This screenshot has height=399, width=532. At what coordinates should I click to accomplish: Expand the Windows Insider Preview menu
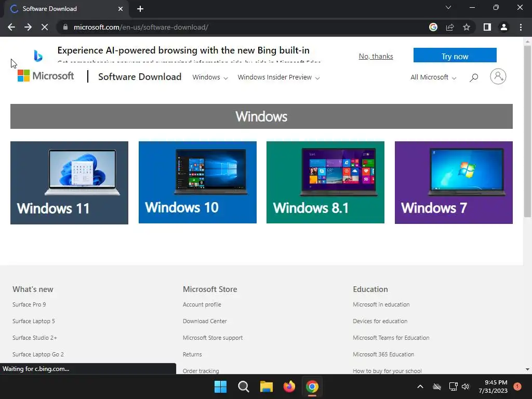coord(278,77)
